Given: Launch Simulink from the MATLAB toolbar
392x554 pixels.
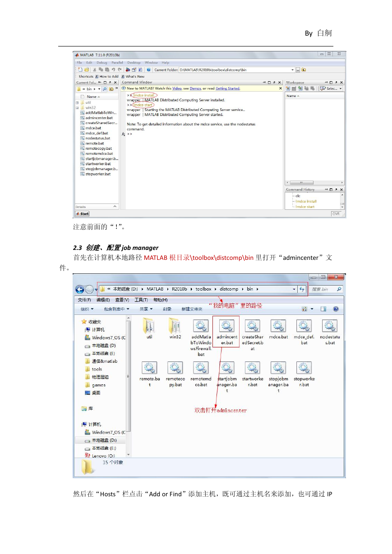Looking at the screenshot, I should (128, 70).
